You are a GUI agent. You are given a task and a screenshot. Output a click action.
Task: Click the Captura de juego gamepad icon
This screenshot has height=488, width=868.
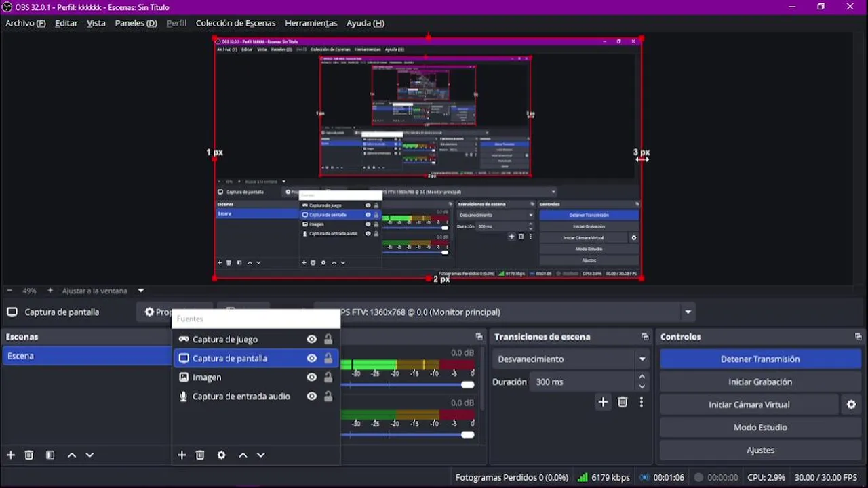[x=183, y=340]
